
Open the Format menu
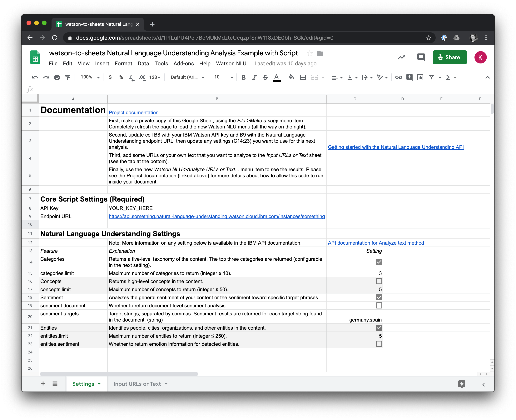pyautogui.click(x=123, y=64)
